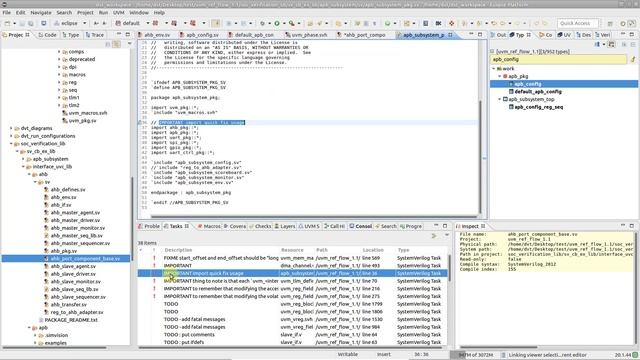Viewport: 640px width, 360px height.
Task: Open the Console tab in the bottom panel
Action: (360, 226)
